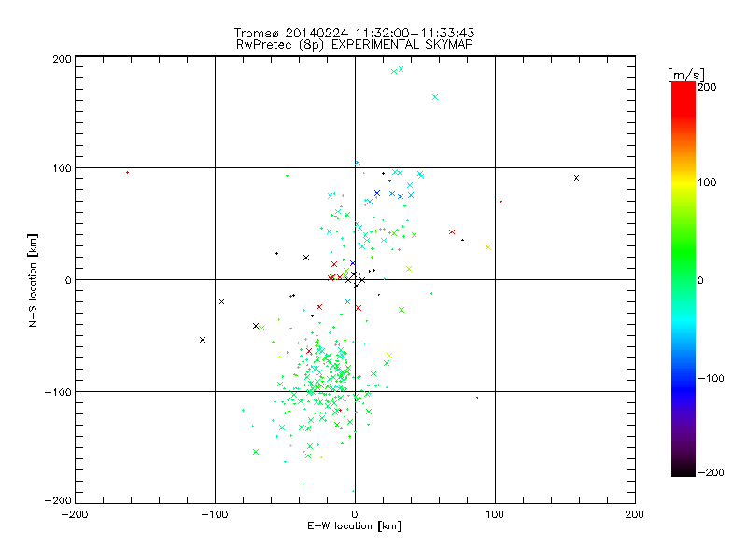Image resolution: width=747 pixels, height=560 pixels.
Task: Click the "100" tick label on the N-S axis
Action: [x=62, y=168]
